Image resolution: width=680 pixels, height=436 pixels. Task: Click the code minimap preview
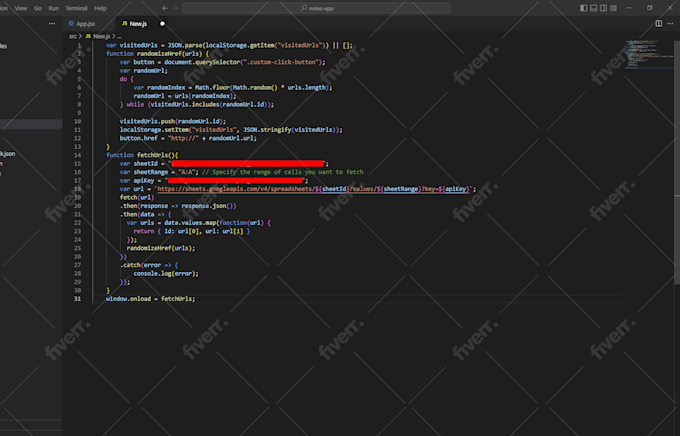(647, 55)
